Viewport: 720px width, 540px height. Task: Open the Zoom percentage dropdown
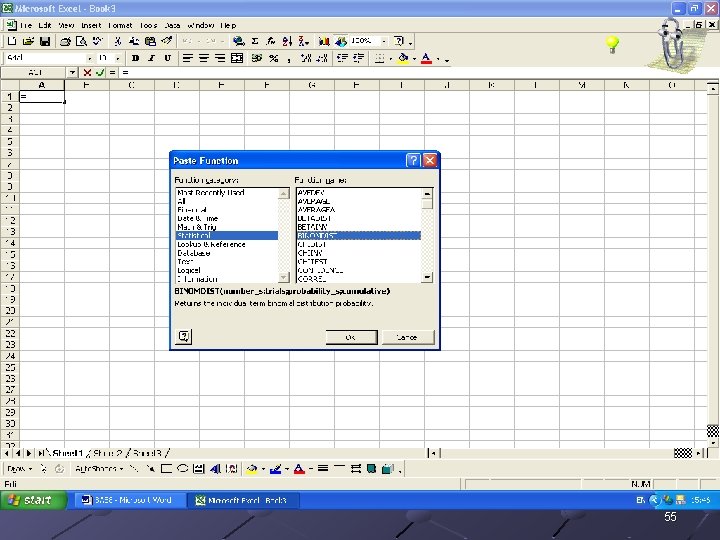point(384,41)
